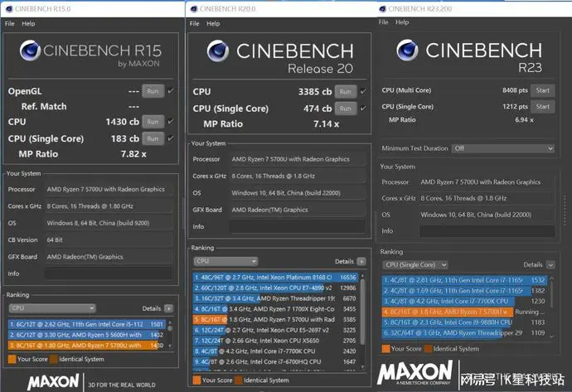Open File menu in Cinebench R20 window
Screen dimensions: 572x392
coord(195,24)
